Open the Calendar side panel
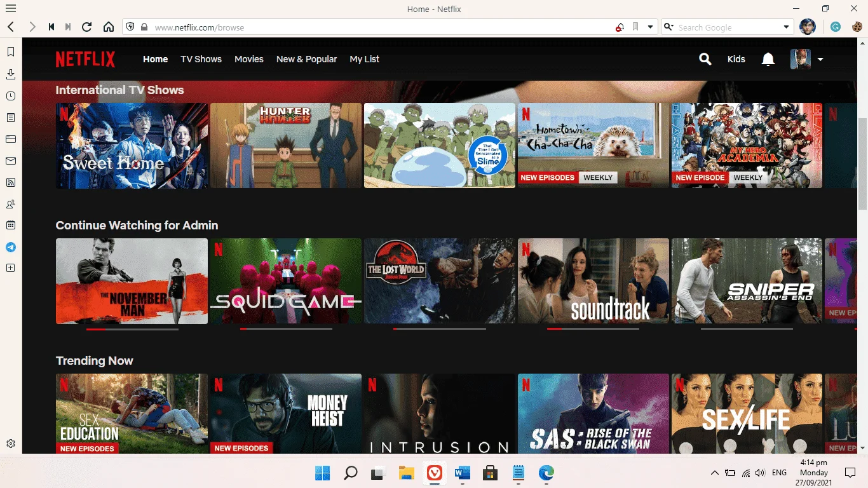This screenshot has width=868, height=488. 11,225
